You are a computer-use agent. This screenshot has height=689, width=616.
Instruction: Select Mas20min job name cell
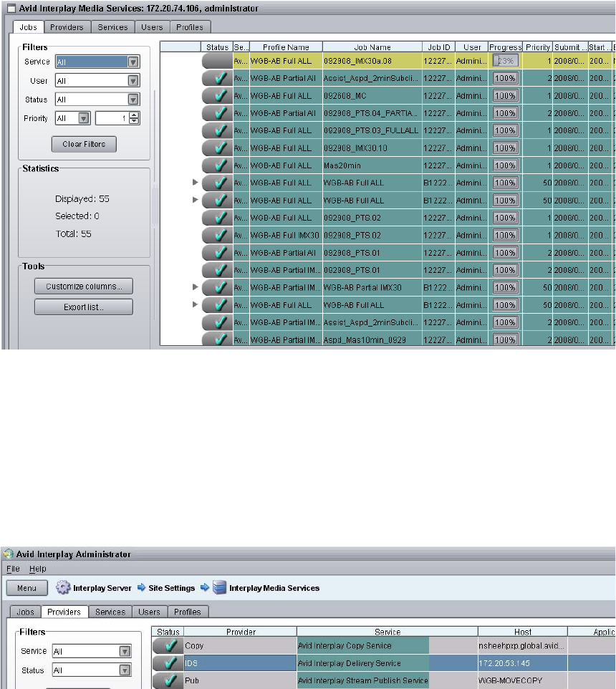(x=372, y=165)
